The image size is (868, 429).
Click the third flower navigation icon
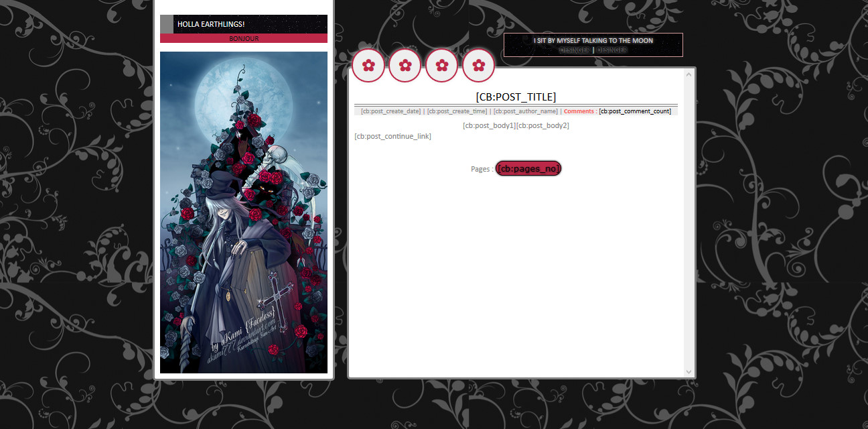point(442,66)
